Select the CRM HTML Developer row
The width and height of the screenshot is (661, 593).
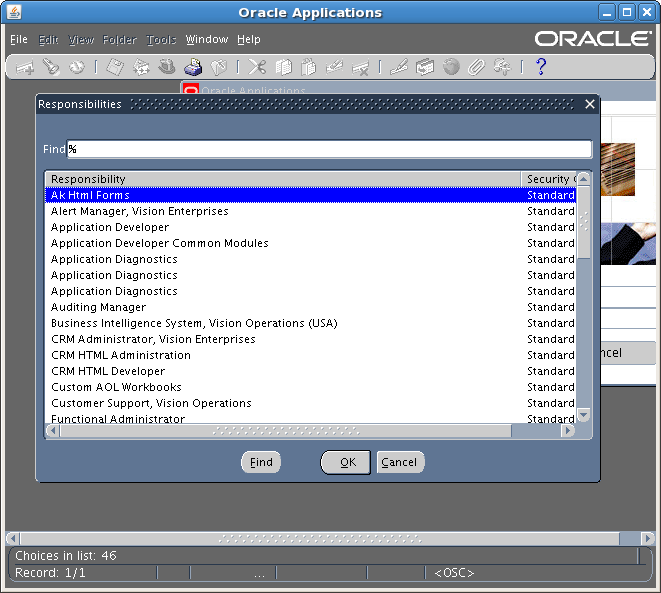click(311, 371)
